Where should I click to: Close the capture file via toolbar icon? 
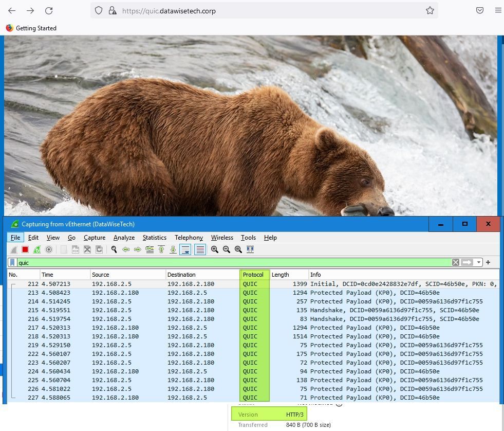click(87, 249)
